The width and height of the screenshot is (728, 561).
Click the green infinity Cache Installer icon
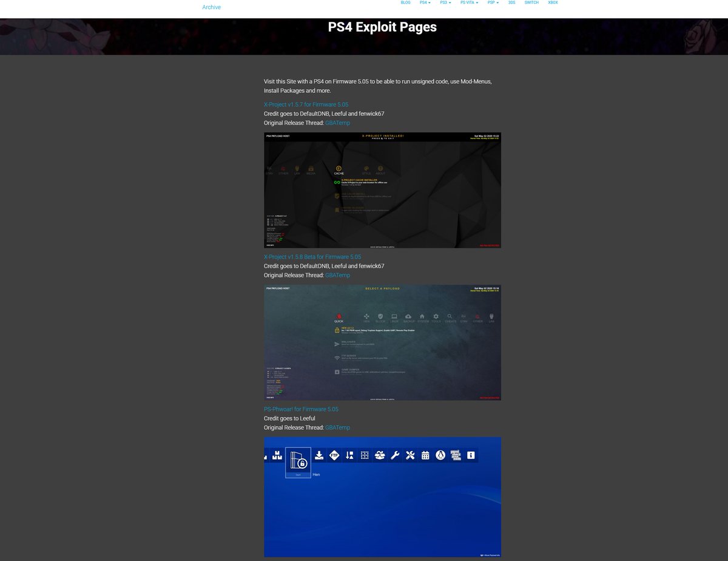(337, 182)
